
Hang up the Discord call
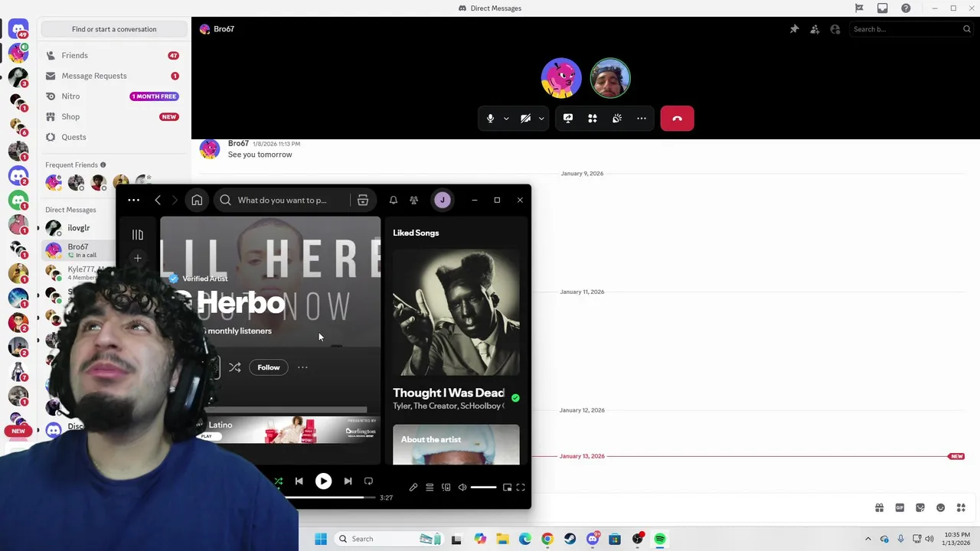(x=677, y=119)
